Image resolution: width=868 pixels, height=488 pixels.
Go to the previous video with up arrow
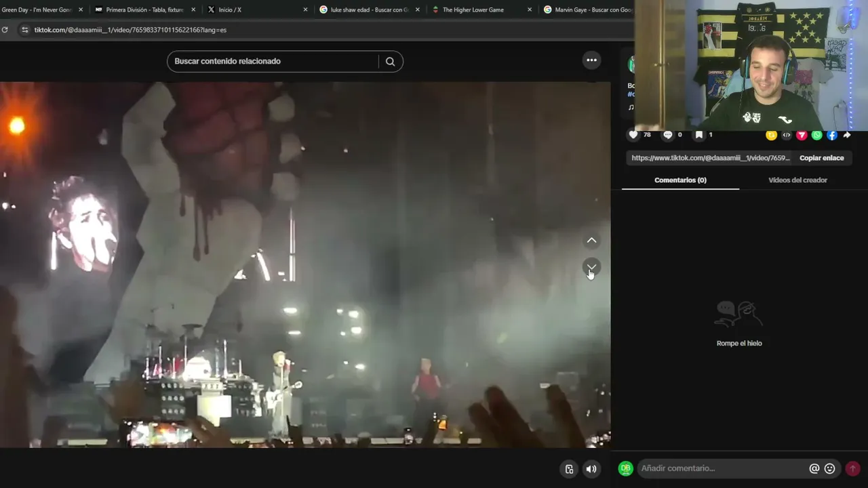[592, 241]
